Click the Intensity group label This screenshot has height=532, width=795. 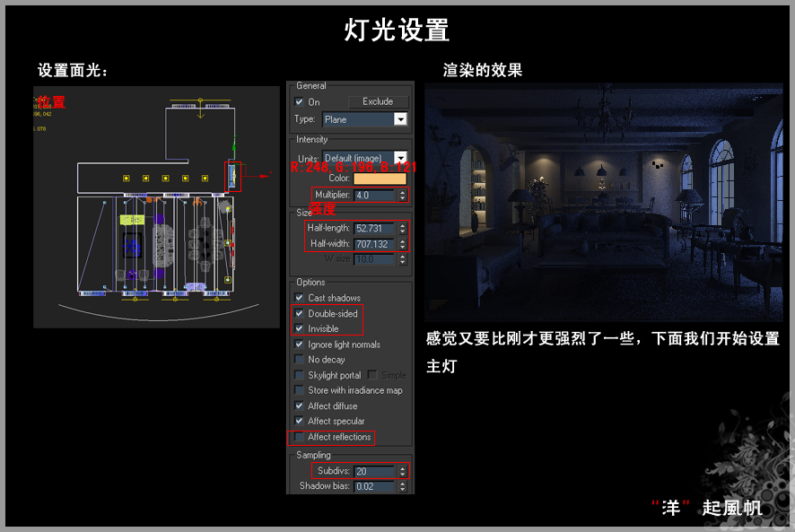point(312,139)
